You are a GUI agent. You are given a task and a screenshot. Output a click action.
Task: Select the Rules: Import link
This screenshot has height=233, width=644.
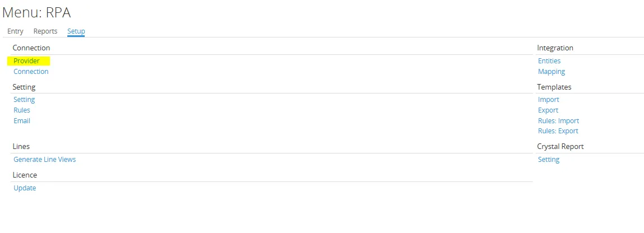(558, 121)
